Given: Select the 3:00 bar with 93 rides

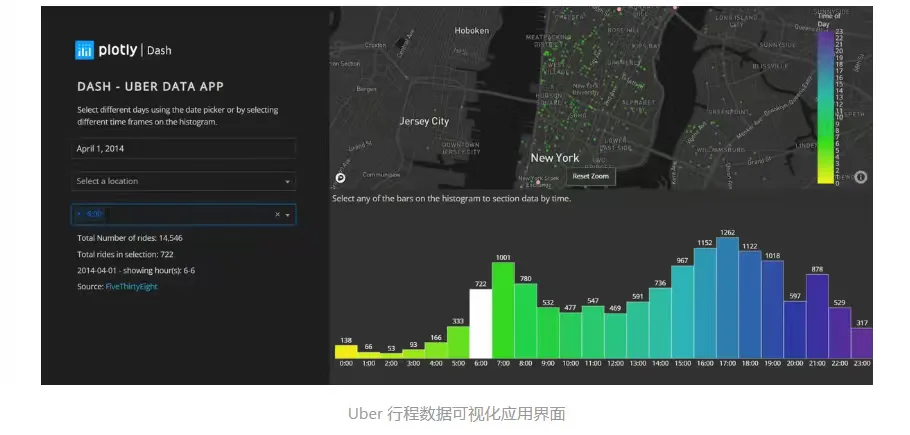Looking at the screenshot, I should click(x=413, y=354).
